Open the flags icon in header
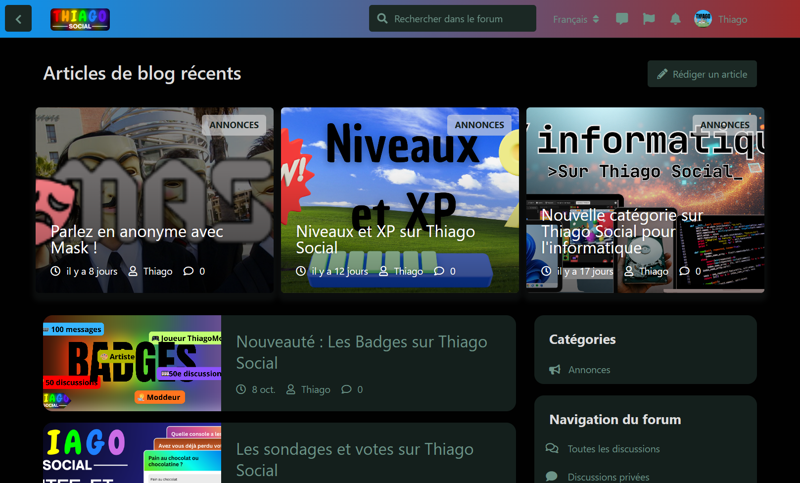The height and width of the screenshot is (483, 800). pos(648,19)
